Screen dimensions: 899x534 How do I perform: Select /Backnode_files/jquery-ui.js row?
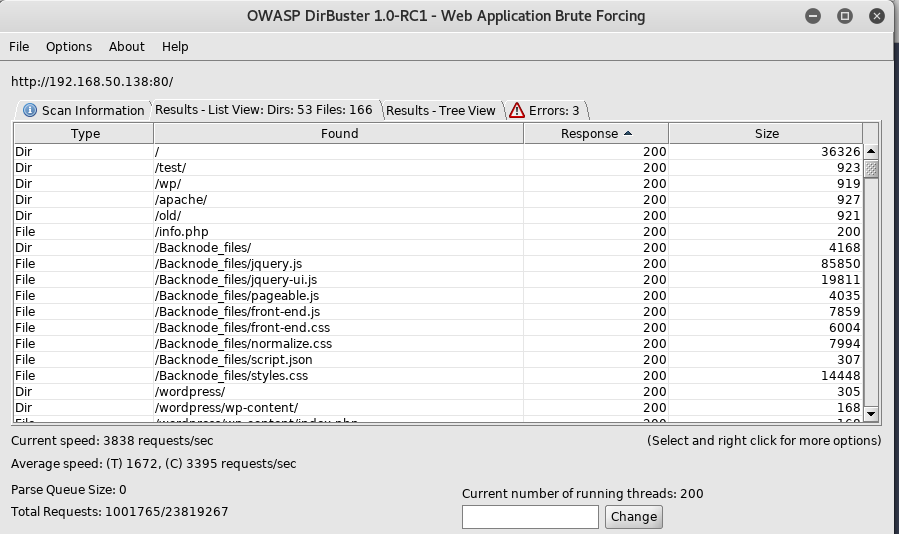click(438, 280)
